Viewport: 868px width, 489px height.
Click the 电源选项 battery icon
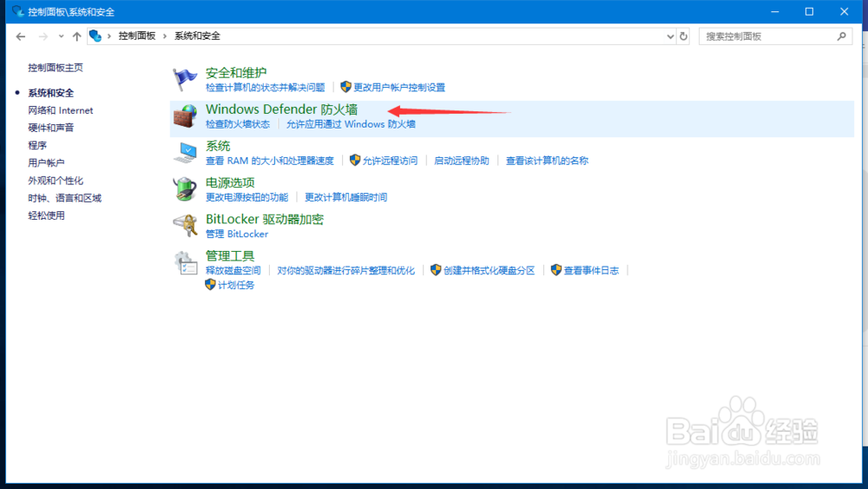click(185, 188)
